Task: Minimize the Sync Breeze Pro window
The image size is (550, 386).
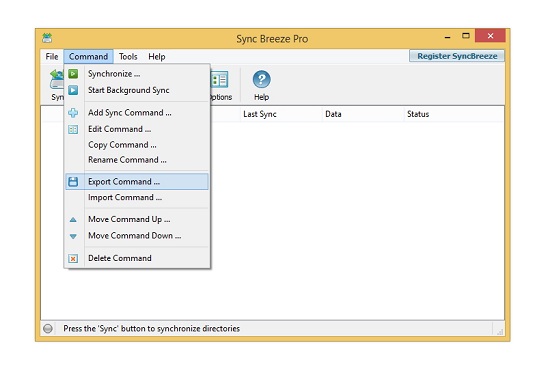Action: (x=448, y=36)
